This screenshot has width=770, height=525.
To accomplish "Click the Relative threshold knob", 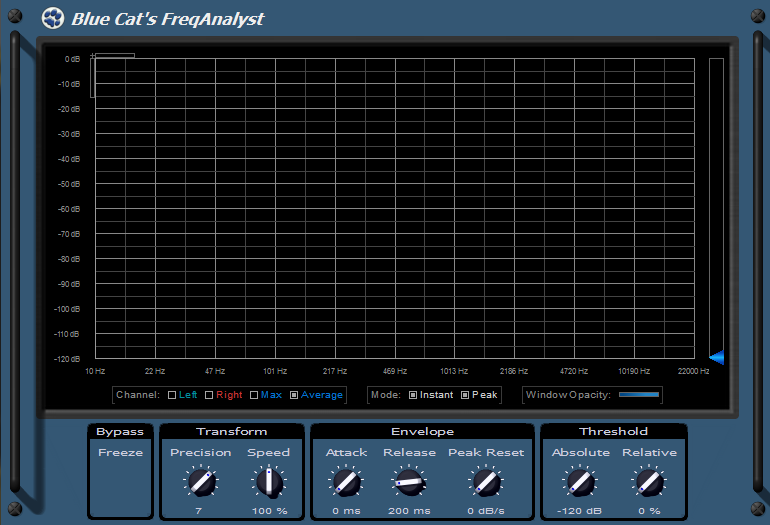I will (649, 482).
